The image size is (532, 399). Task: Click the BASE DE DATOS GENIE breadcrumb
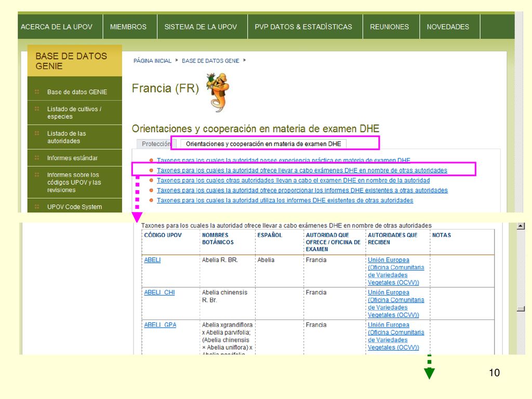[210, 61]
